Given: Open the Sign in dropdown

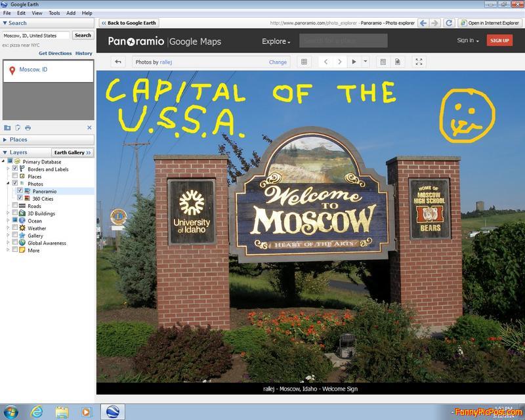Looking at the screenshot, I should point(468,40).
